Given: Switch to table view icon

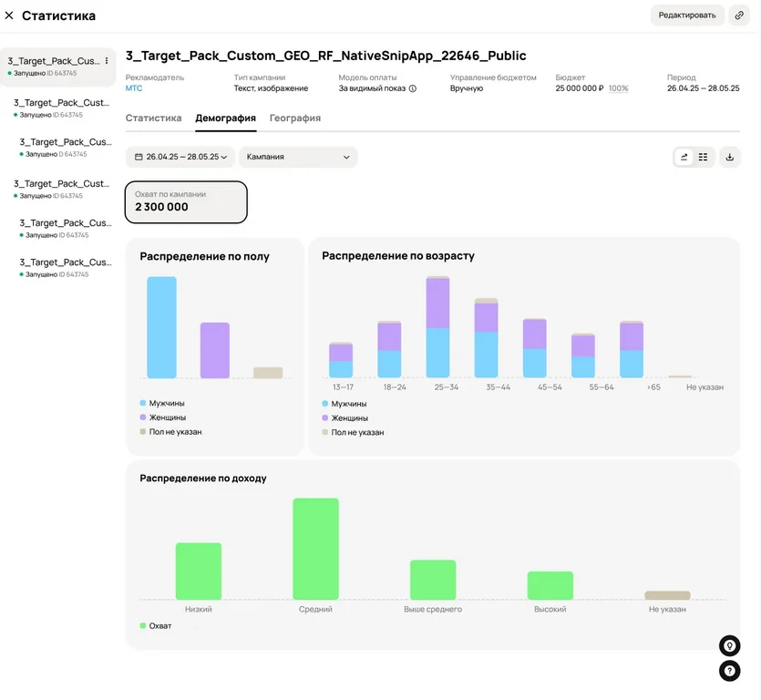Looking at the screenshot, I should tap(703, 157).
